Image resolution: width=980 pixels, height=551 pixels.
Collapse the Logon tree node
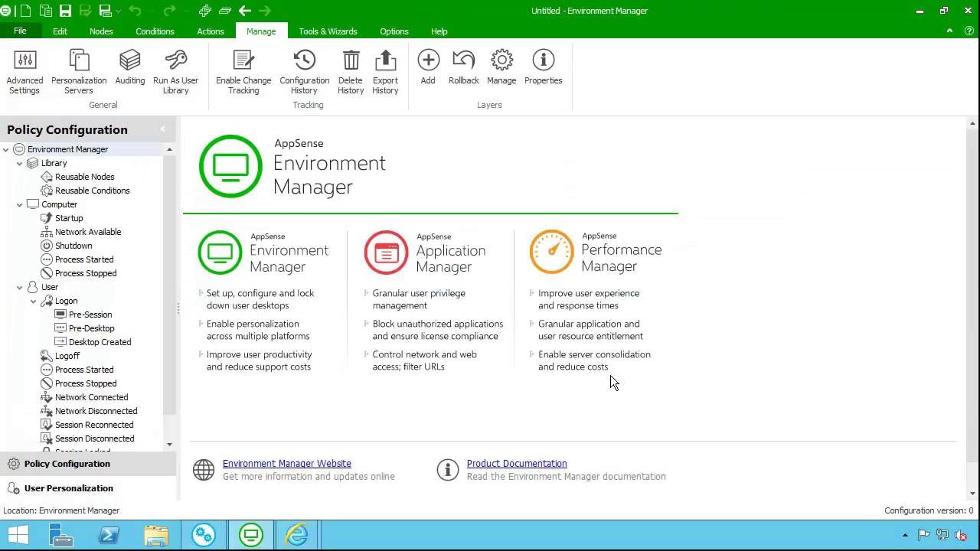[x=34, y=301]
